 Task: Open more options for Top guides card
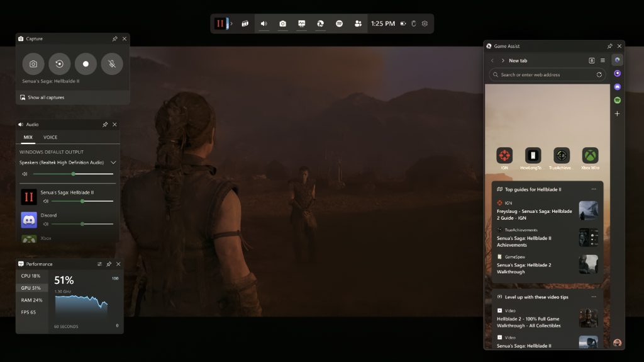coord(594,189)
